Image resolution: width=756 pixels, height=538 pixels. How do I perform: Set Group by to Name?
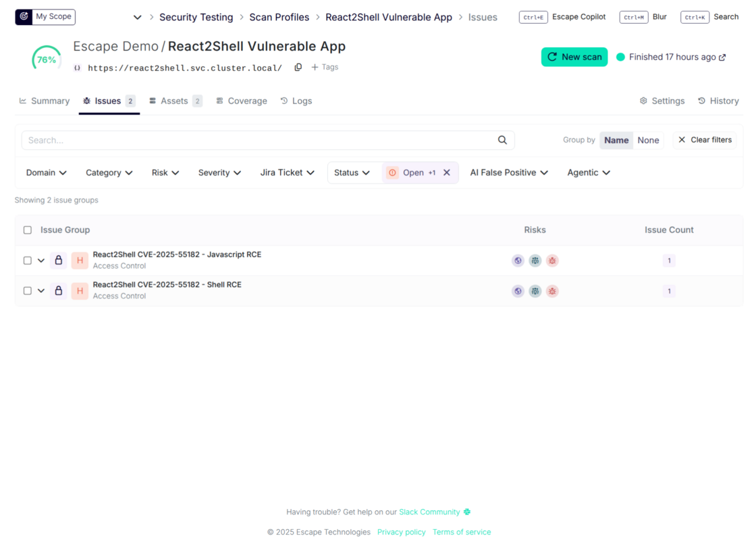616,140
